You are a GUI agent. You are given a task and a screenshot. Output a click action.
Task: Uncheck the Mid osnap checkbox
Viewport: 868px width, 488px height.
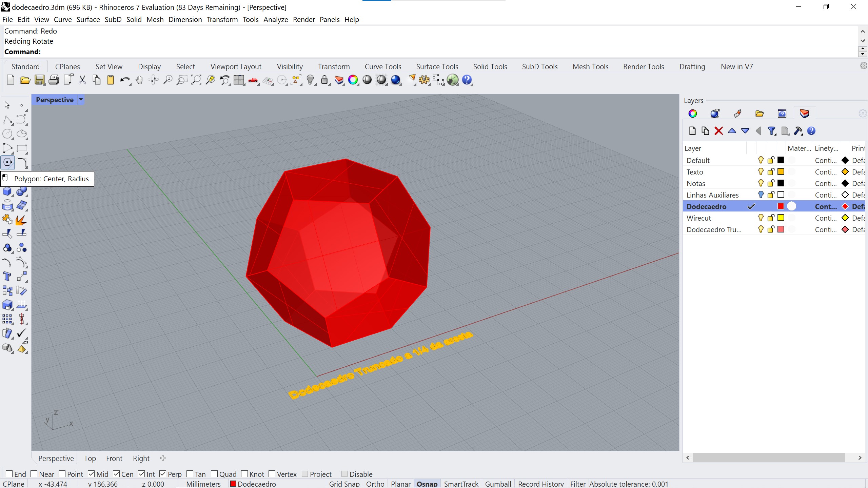[91, 474]
